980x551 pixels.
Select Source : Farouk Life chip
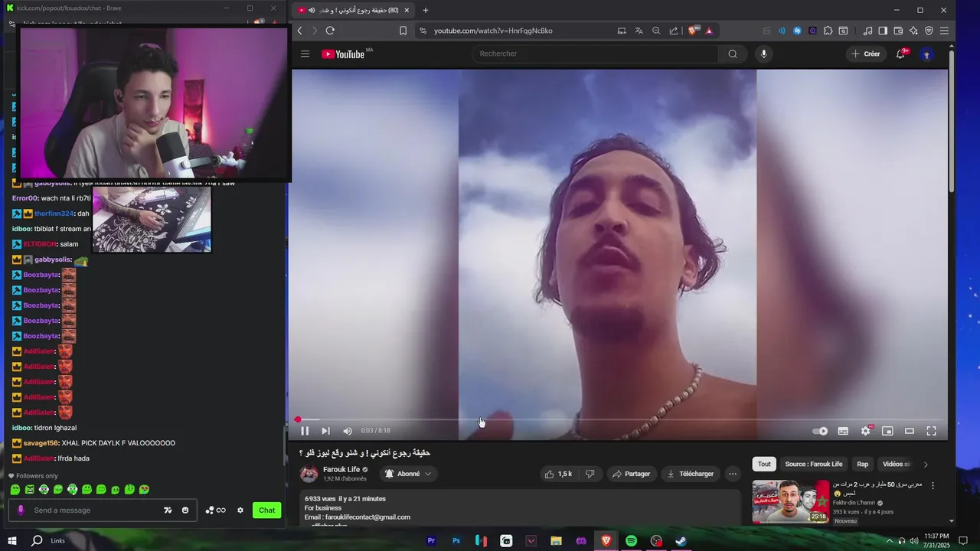(x=813, y=464)
